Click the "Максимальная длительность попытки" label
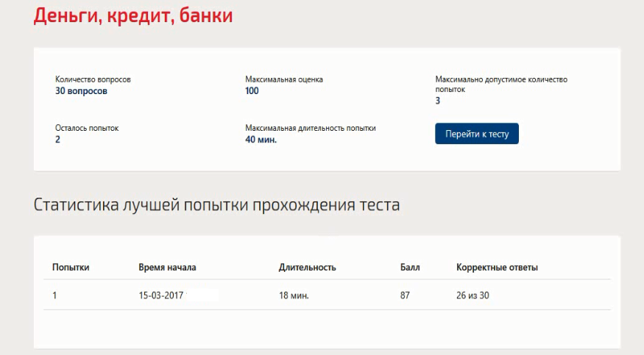The width and height of the screenshot is (644, 355). [x=311, y=128]
